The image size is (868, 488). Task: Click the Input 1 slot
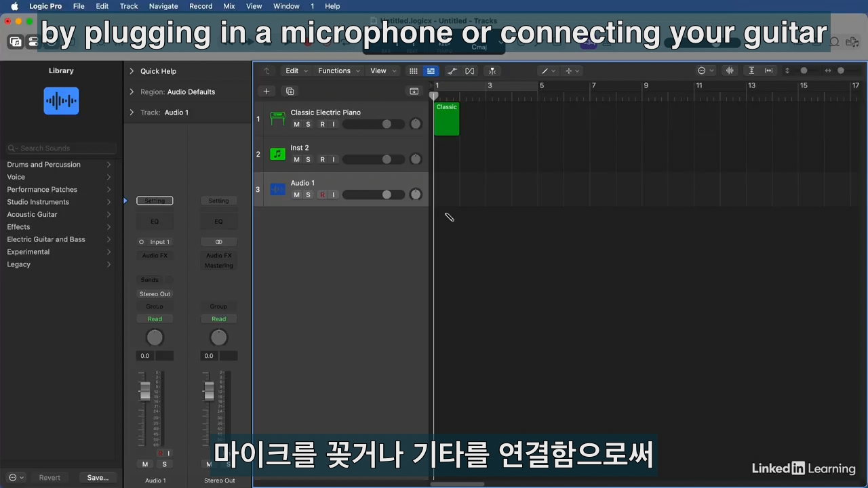pos(159,242)
